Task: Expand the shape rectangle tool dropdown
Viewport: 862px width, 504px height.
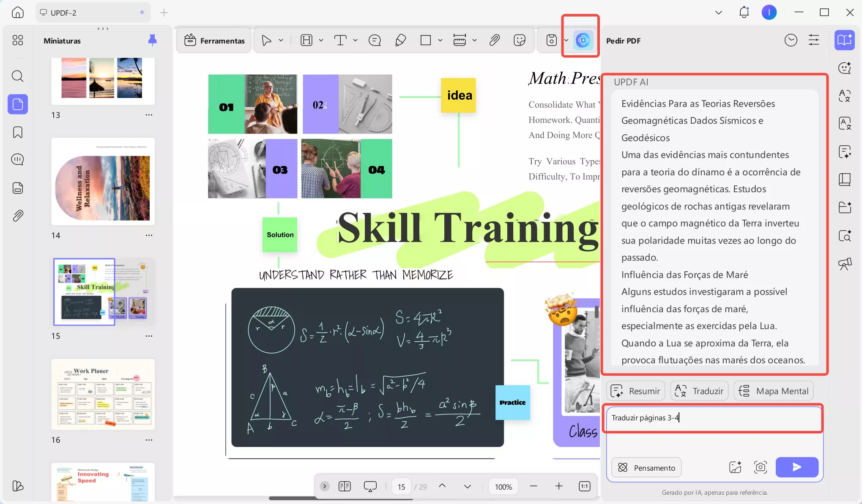Action: pyautogui.click(x=440, y=41)
